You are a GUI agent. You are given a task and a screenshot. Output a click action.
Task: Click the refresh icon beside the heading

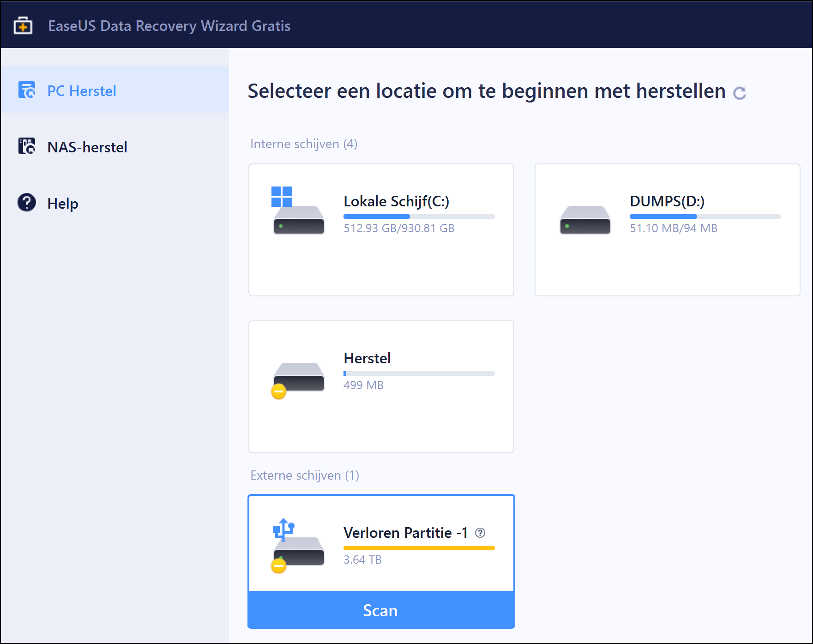tap(740, 93)
